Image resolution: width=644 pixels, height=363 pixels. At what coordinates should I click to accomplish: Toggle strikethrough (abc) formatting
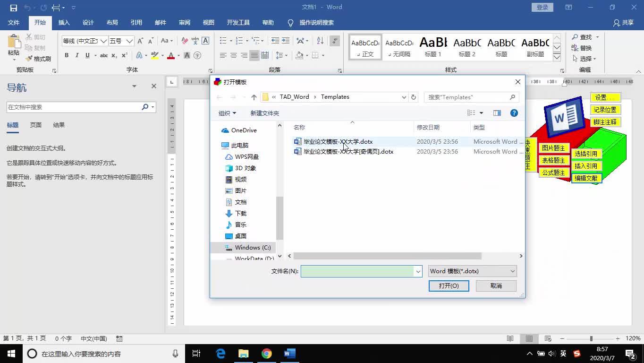tap(104, 55)
